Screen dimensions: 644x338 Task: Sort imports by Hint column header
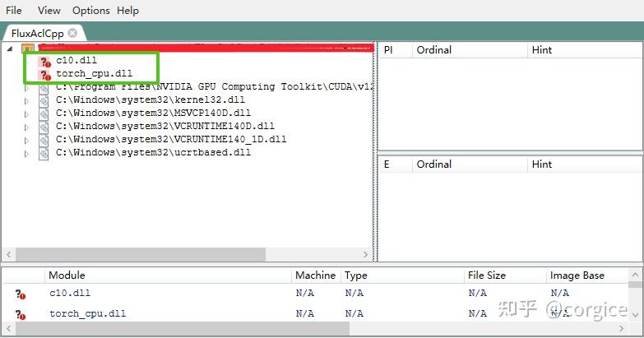(x=585, y=50)
